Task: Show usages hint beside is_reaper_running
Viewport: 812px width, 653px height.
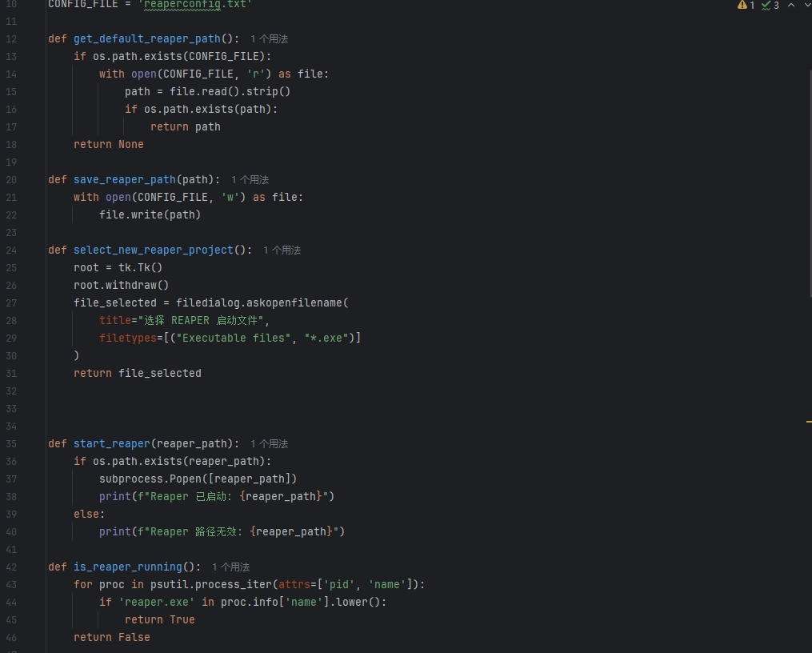Action: 230,567
